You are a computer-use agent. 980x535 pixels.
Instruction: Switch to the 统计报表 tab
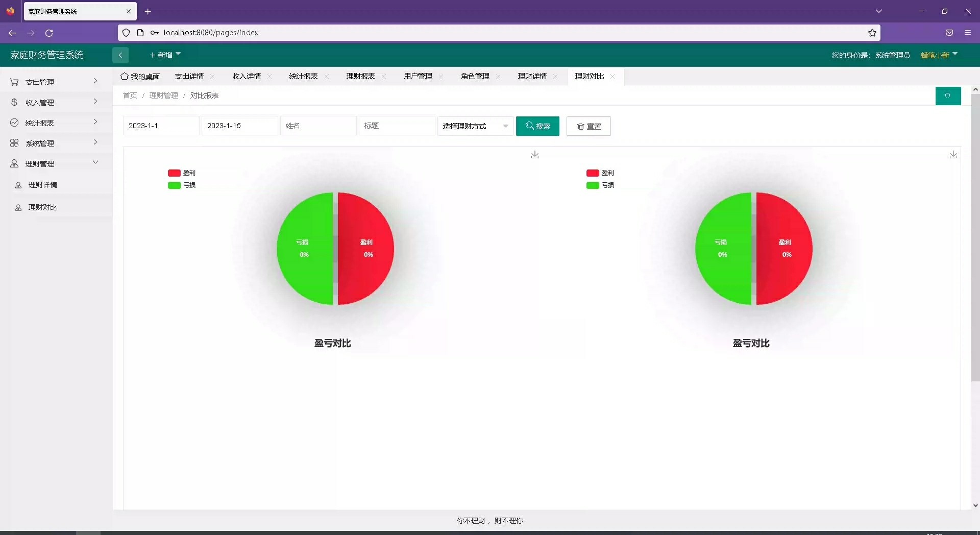pyautogui.click(x=304, y=76)
